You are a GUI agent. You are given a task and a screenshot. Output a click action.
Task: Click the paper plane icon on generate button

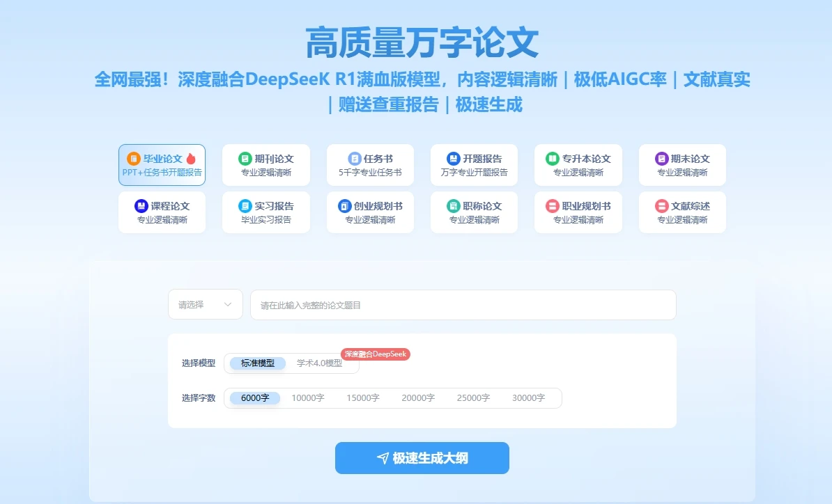[x=383, y=458]
